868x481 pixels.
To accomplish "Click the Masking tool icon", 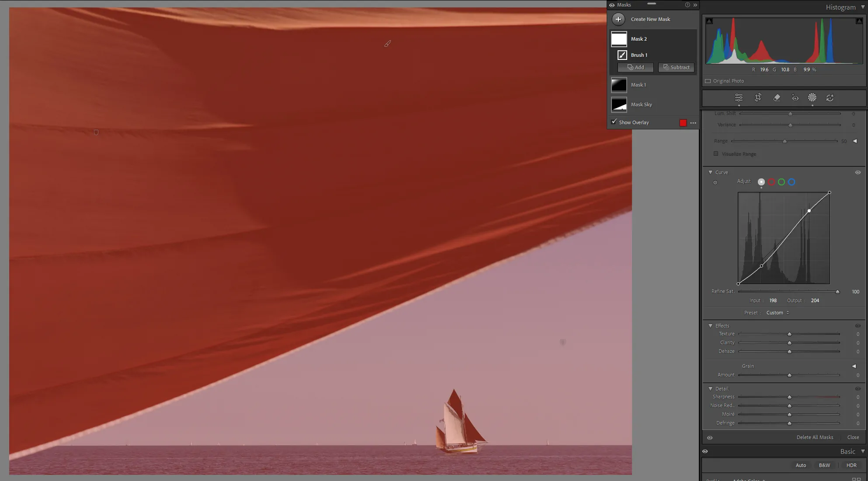I will (x=812, y=98).
